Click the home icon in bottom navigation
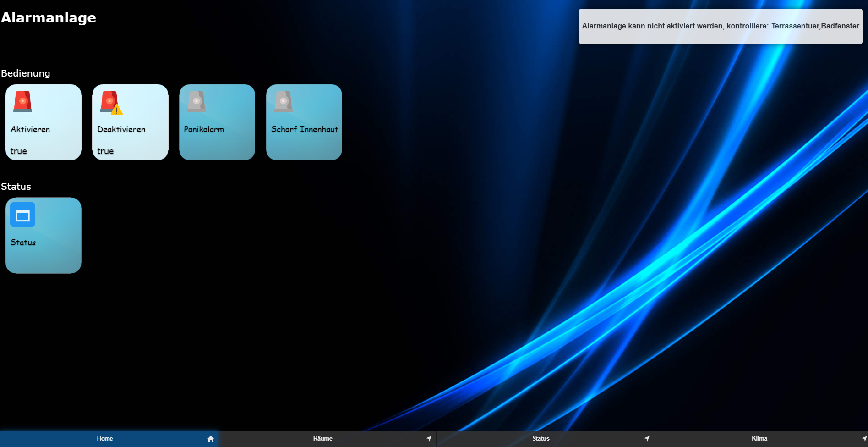Viewport: 868px width, 447px height. [x=211, y=439]
